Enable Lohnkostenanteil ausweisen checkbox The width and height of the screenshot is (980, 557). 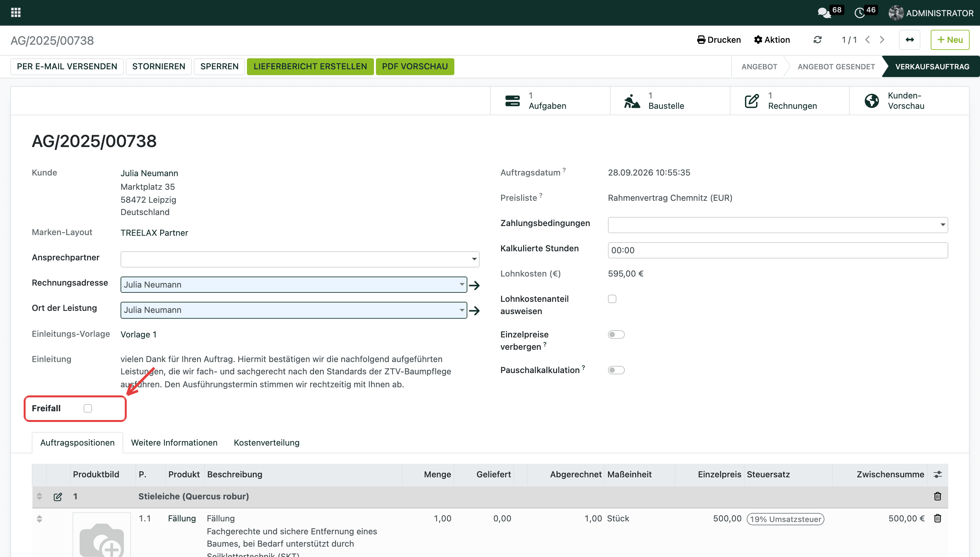pos(612,299)
